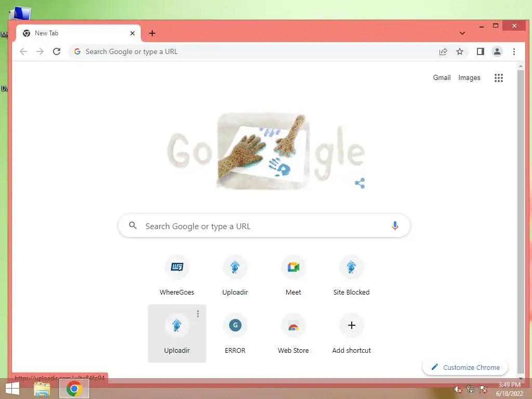Click the magnifier icon in the search box
The width and height of the screenshot is (532, 399).
132,225
